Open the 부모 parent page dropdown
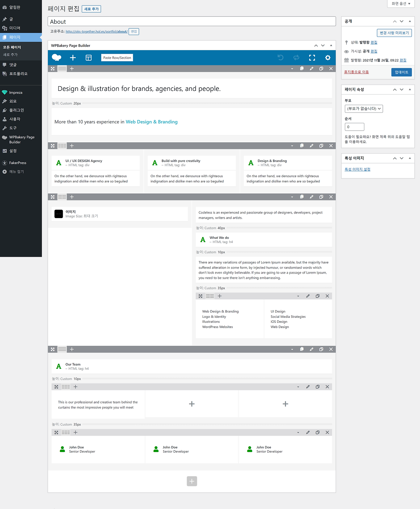Viewport: 420px width, 509px height. click(364, 109)
